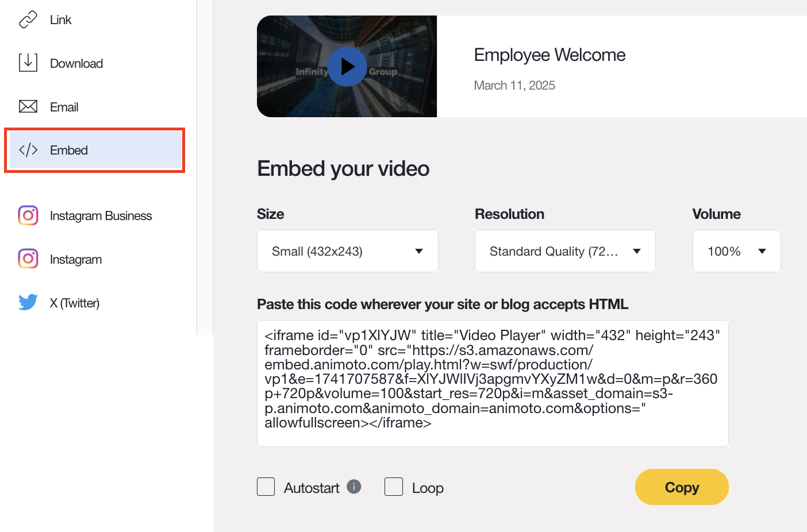
Task: Select the Embed sidebar item
Action: pyautogui.click(x=95, y=150)
